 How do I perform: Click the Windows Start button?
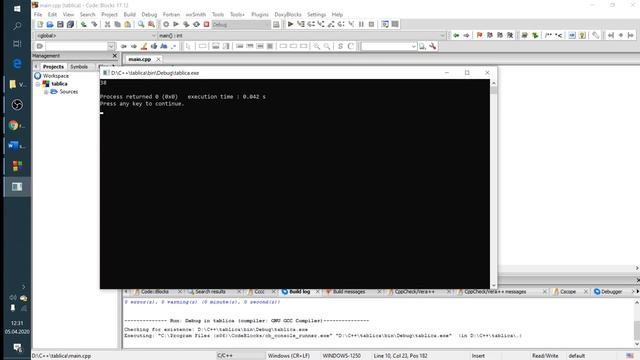point(17,8)
